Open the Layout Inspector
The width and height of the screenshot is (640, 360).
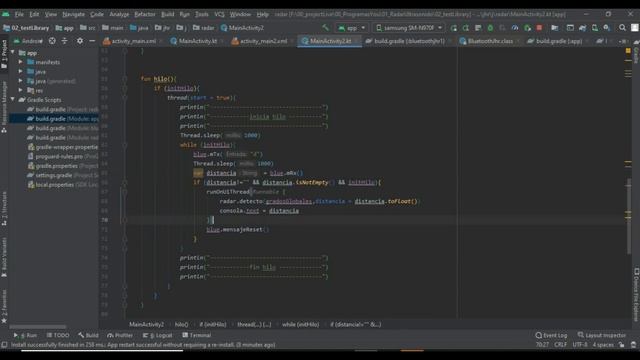[x=602, y=335]
